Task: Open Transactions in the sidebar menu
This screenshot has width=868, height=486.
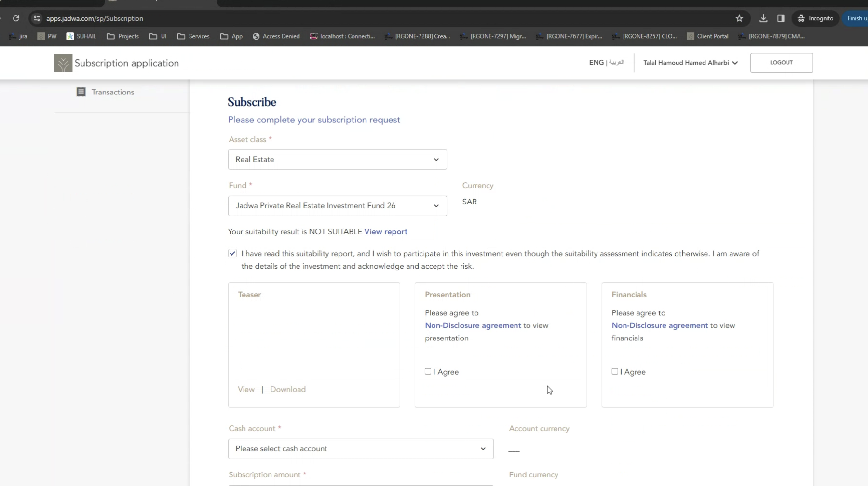Action: click(x=113, y=92)
